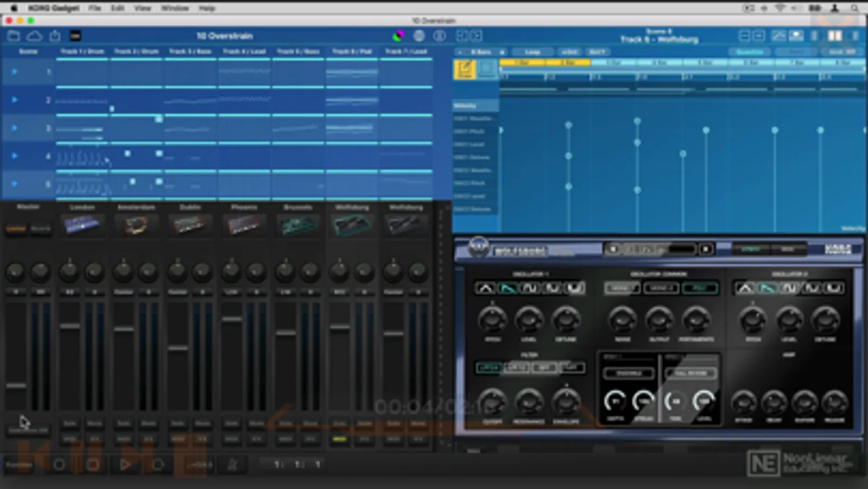This screenshot has width=868, height=489.
Task: Open the KORG Gadget app menu
Action: pyautogui.click(x=53, y=8)
